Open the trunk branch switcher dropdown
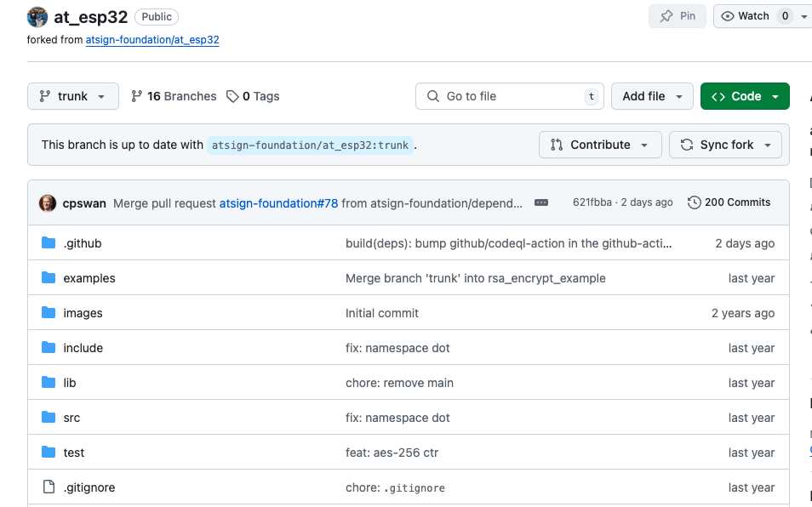 point(73,96)
